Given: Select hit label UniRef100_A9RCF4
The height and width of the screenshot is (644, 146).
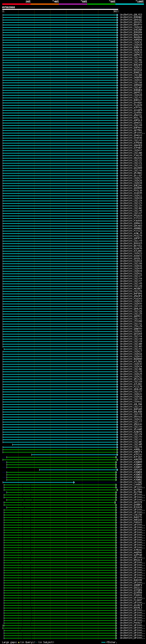Looking at the screenshot, I should [131, 452].
